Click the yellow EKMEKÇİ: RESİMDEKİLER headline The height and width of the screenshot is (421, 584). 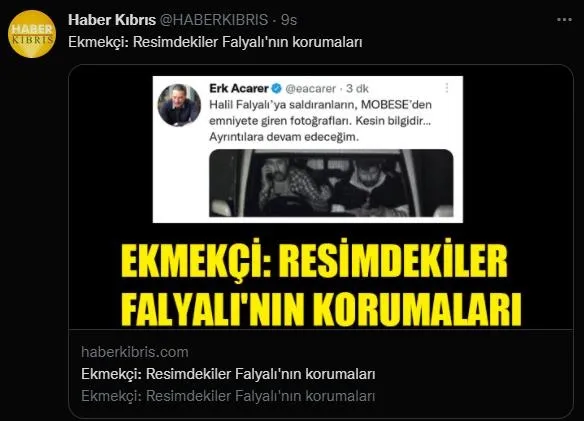click(314, 260)
